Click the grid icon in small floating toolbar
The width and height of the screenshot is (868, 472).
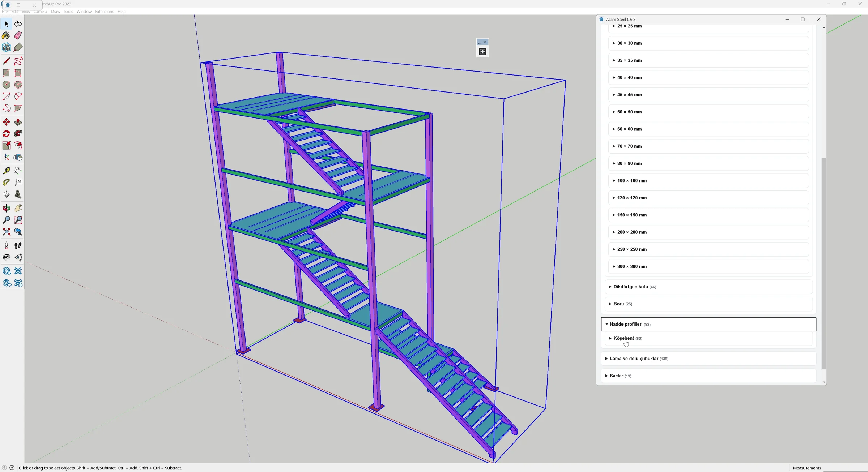[482, 52]
